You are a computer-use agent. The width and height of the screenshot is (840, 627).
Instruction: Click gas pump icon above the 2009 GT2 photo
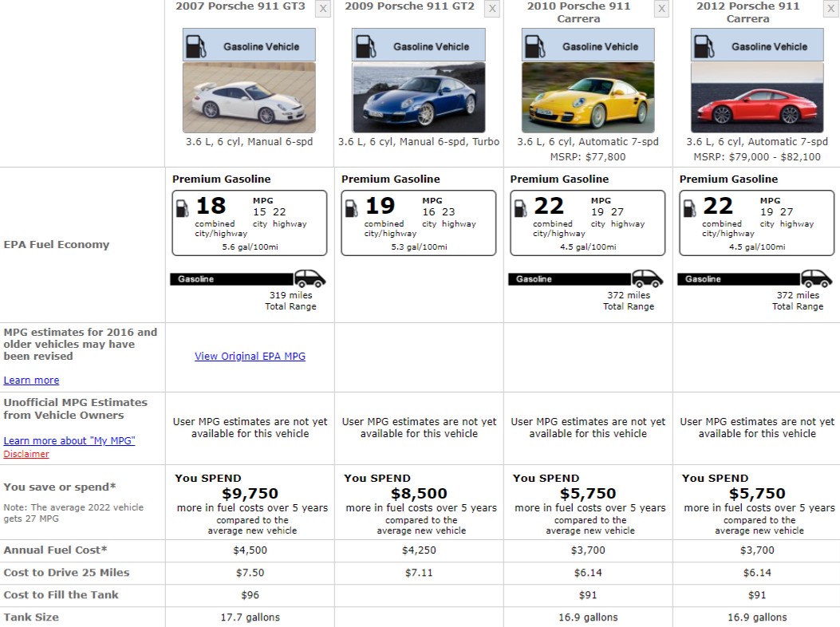(366, 46)
